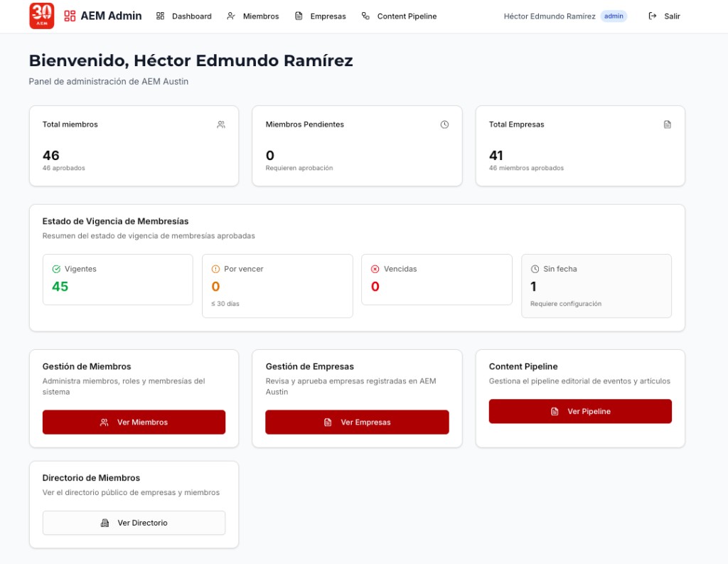The height and width of the screenshot is (564, 728).
Task: Click the people icon on Total miembros card
Action: [221, 124]
